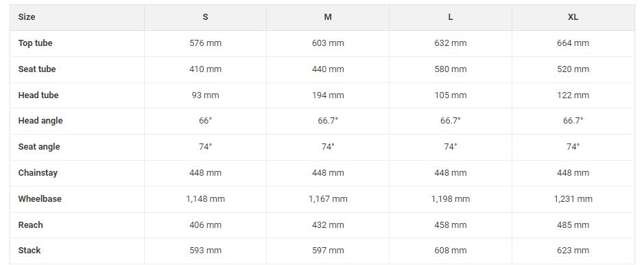
Task: Click the 576 mm top tube cell
Action: (x=205, y=43)
